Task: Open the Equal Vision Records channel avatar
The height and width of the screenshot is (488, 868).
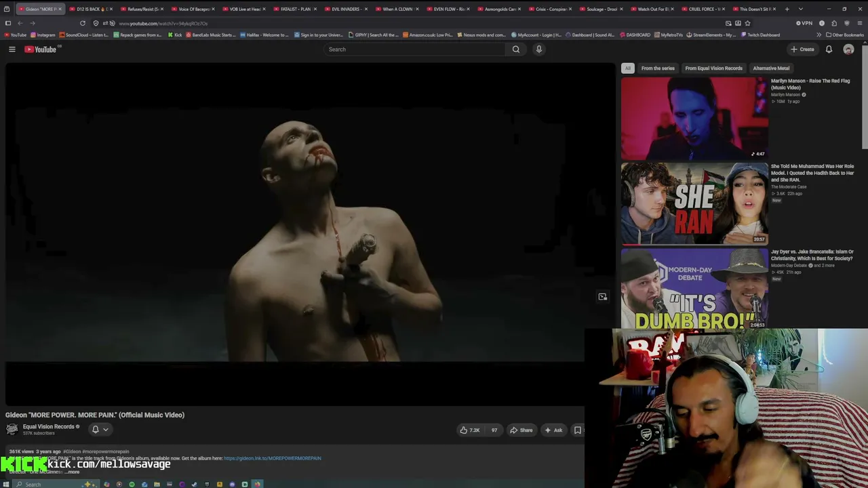Action: [12, 429]
